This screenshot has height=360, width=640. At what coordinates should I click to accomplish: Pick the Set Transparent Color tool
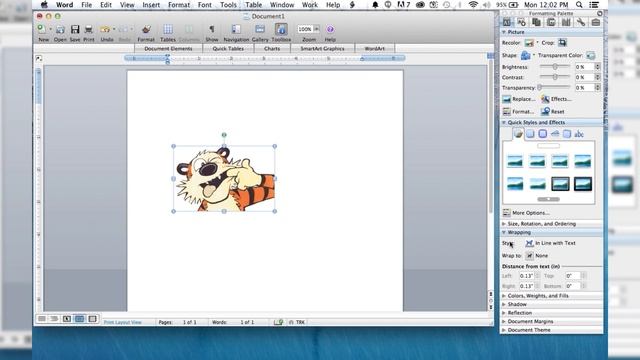point(591,55)
